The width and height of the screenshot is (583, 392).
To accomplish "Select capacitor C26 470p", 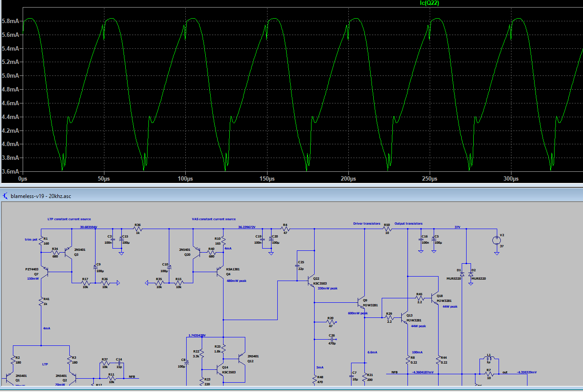I will [331, 339].
